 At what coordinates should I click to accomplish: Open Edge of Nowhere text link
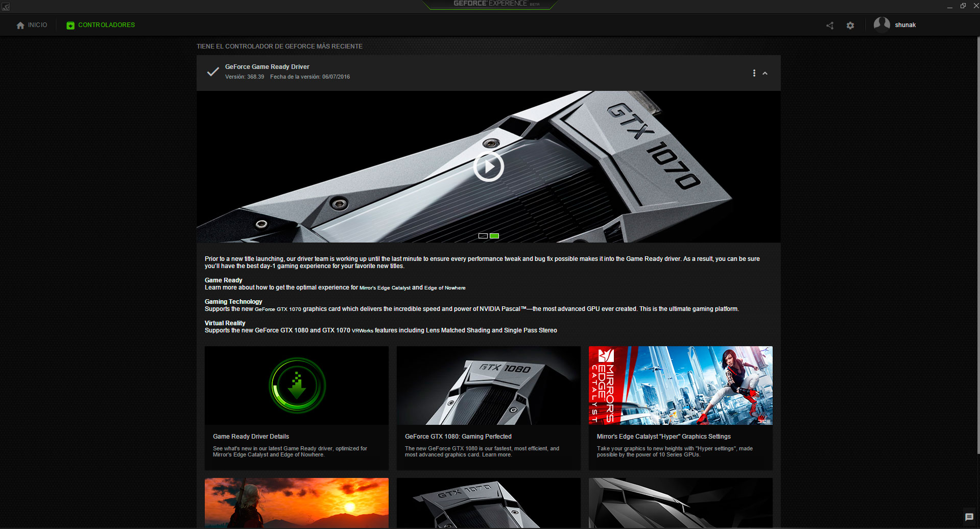tap(445, 288)
